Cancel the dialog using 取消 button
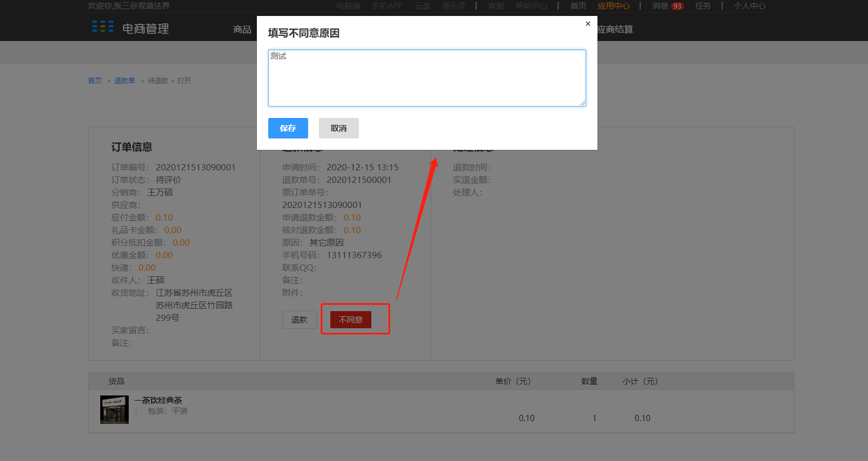This screenshot has width=868, height=461. pos(339,128)
